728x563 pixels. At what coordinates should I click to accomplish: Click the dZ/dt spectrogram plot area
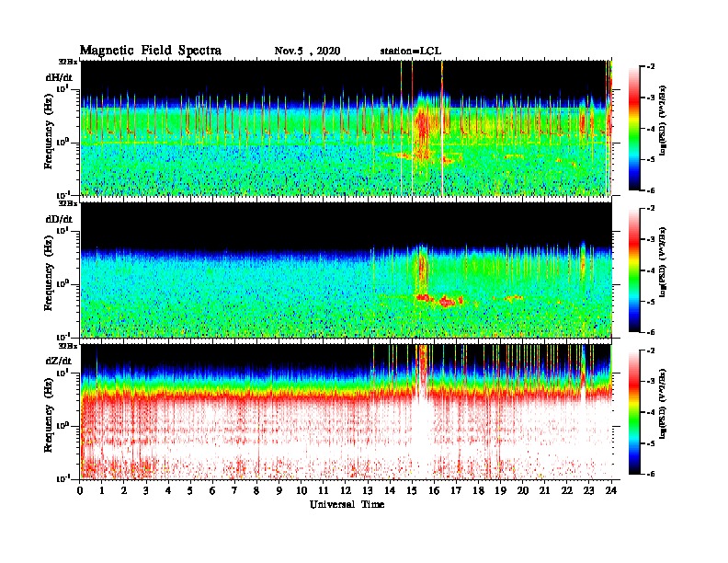tap(347, 411)
